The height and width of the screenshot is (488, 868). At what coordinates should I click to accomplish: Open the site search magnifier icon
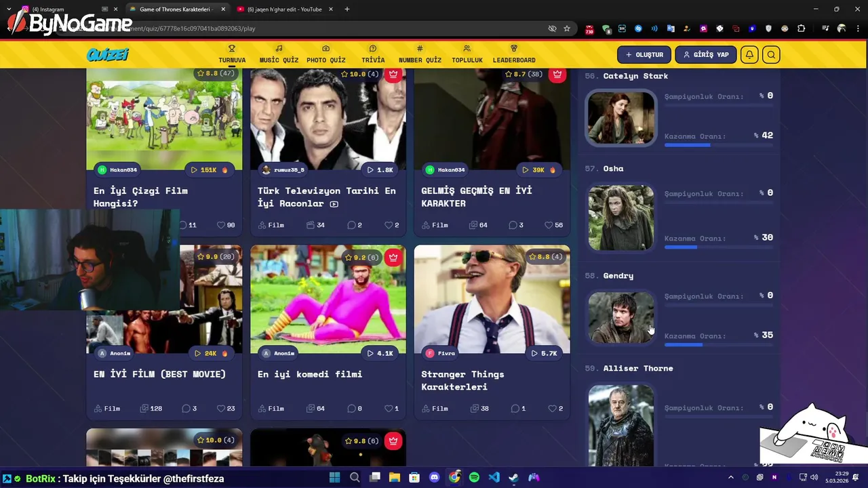pyautogui.click(x=771, y=55)
